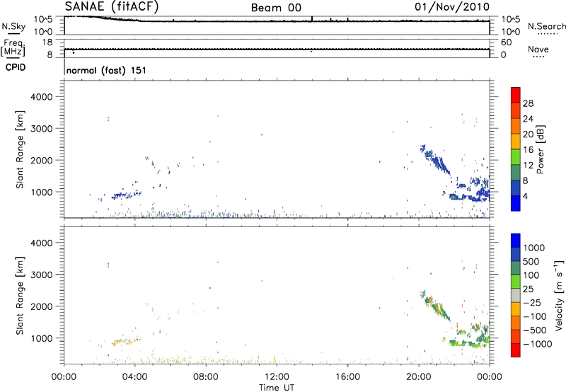Click the -100 velocity colorbar label
Screen dimensions: 566x392
535,316
